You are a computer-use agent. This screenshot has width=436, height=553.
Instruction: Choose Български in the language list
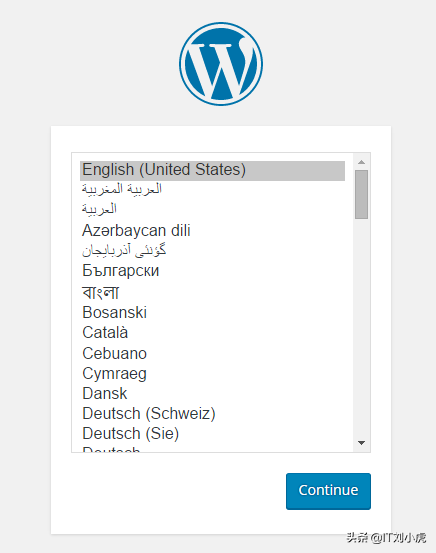(x=212, y=271)
